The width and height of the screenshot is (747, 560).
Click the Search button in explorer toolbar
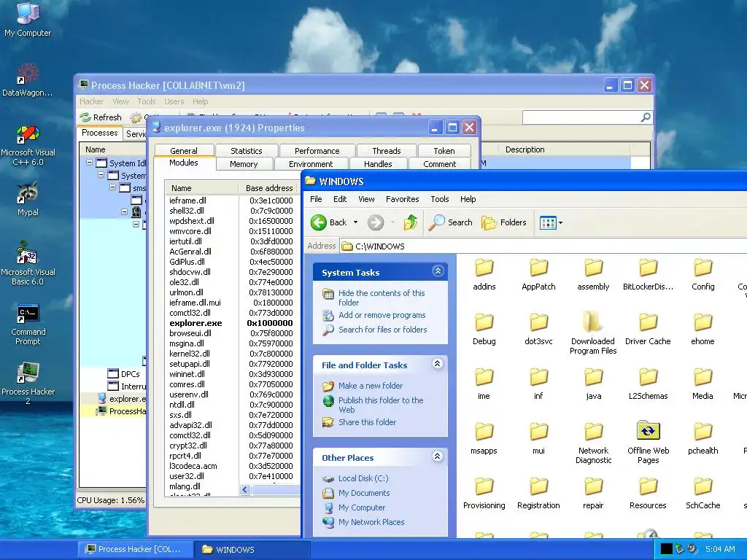450,222
